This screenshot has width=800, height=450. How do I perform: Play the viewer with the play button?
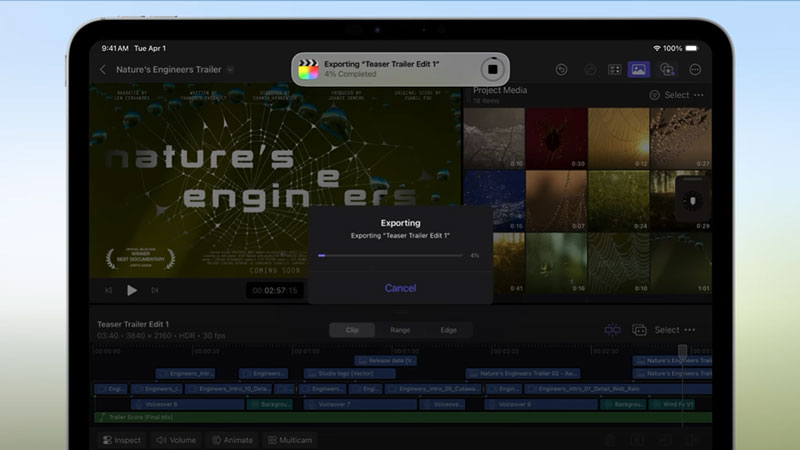coord(132,290)
